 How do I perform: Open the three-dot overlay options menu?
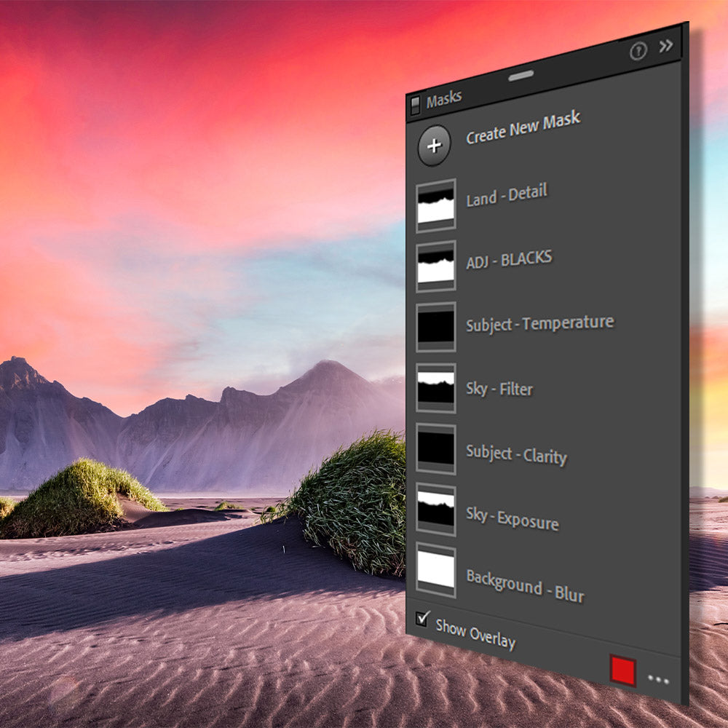(x=658, y=680)
